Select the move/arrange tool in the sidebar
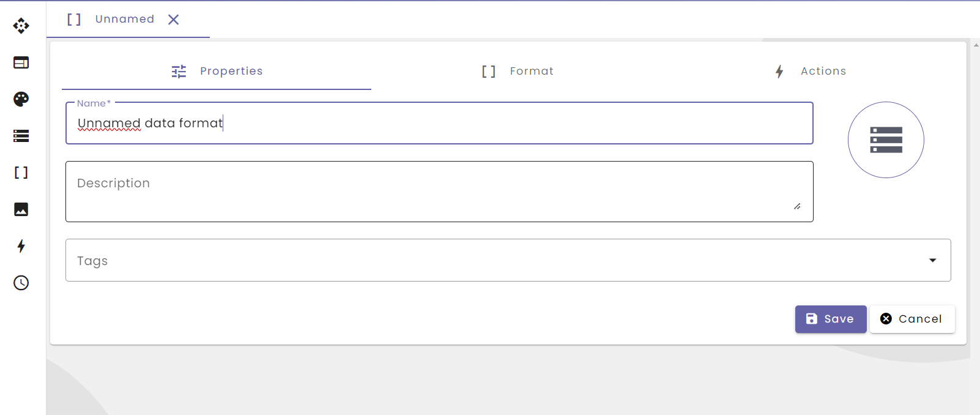This screenshot has height=415, width=980. point(21,26)
